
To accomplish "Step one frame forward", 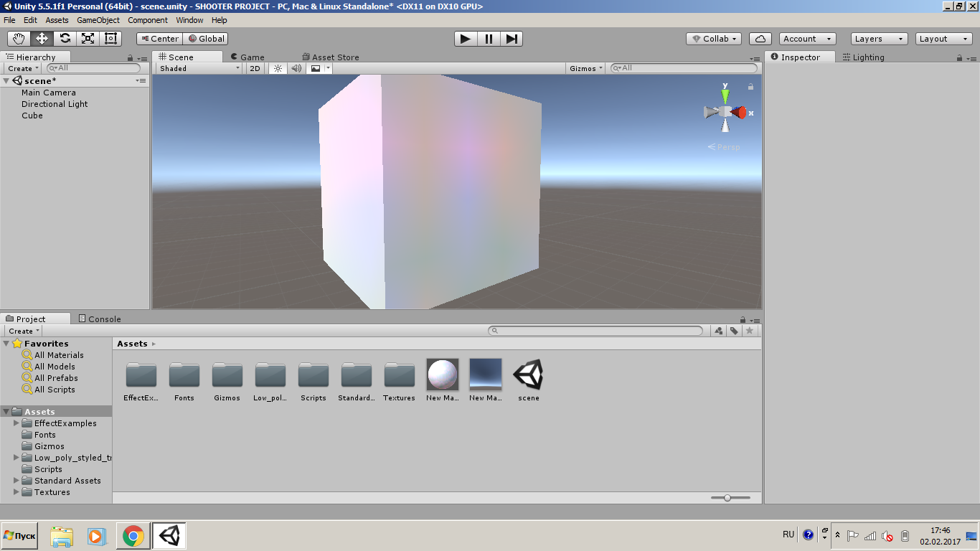I will [512, 39].
